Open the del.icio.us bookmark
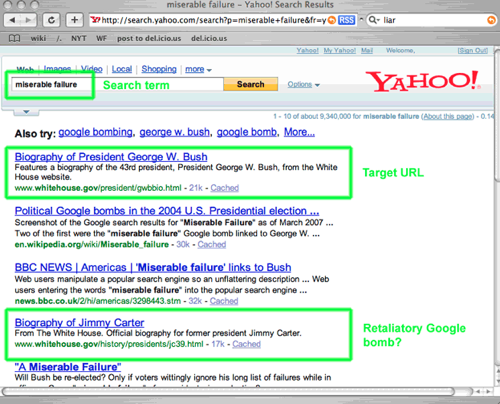This screenshot has width=500, height=404. (209, 38)
